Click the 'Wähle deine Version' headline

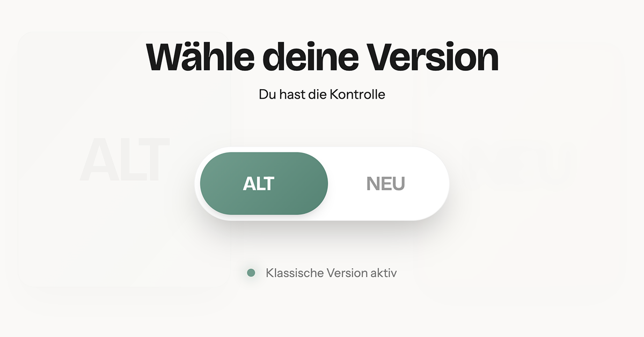click(x=322, y=56)
